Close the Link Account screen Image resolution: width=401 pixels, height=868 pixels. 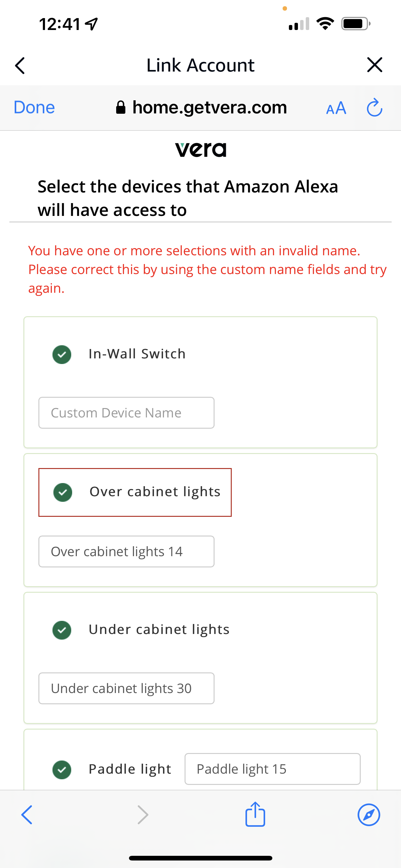click(374, 65)
